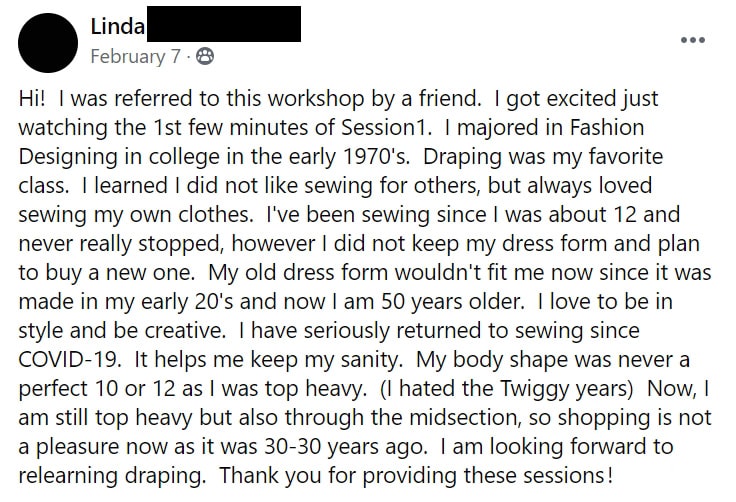
Task: Click the word 'relearning' in final line
Action: click(68, 476)
